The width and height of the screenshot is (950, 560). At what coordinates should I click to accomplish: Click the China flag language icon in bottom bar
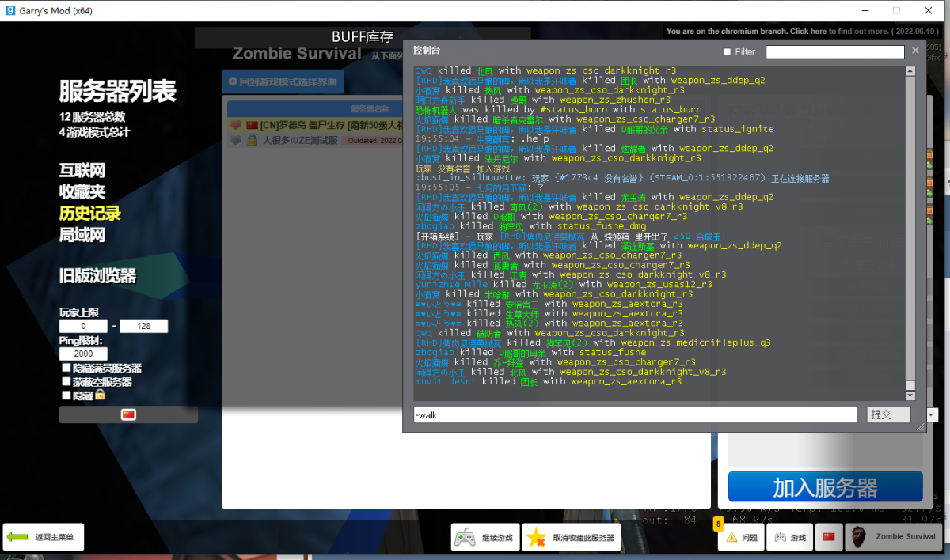[829, 537]
